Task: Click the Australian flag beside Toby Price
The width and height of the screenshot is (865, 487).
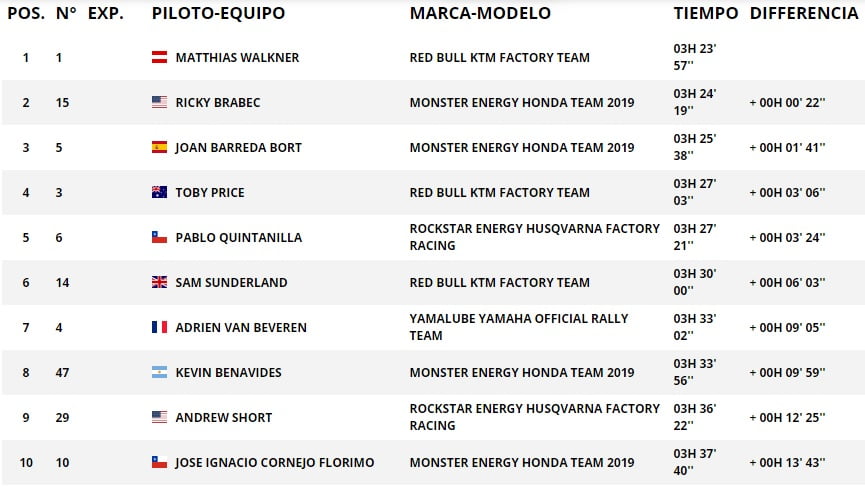Action: click(x=159, y=192)
